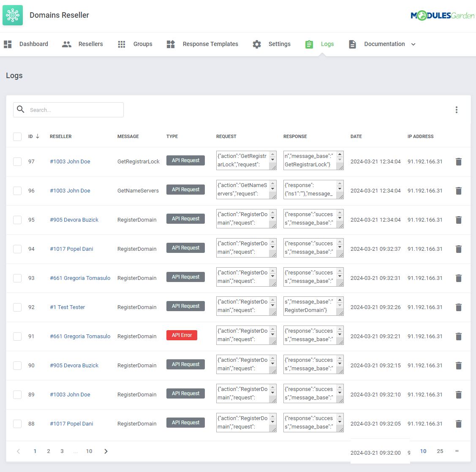The height and width of the screenshot is (472, 476).
Task: Click the Resellers people icon
Action: tap(66, 44)
